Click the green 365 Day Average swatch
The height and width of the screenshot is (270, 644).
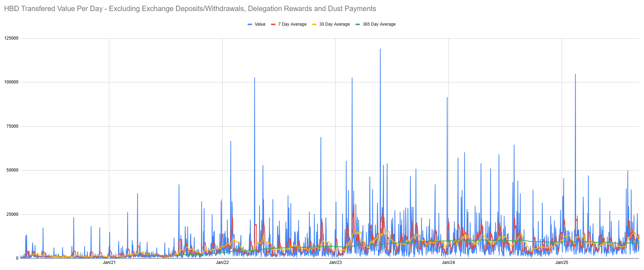tap(358, 24)
